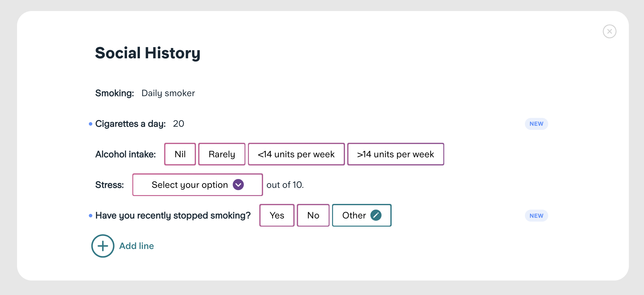Click the plus icon next to Add line
The image size is (644, 295).
tap(102, 246)
